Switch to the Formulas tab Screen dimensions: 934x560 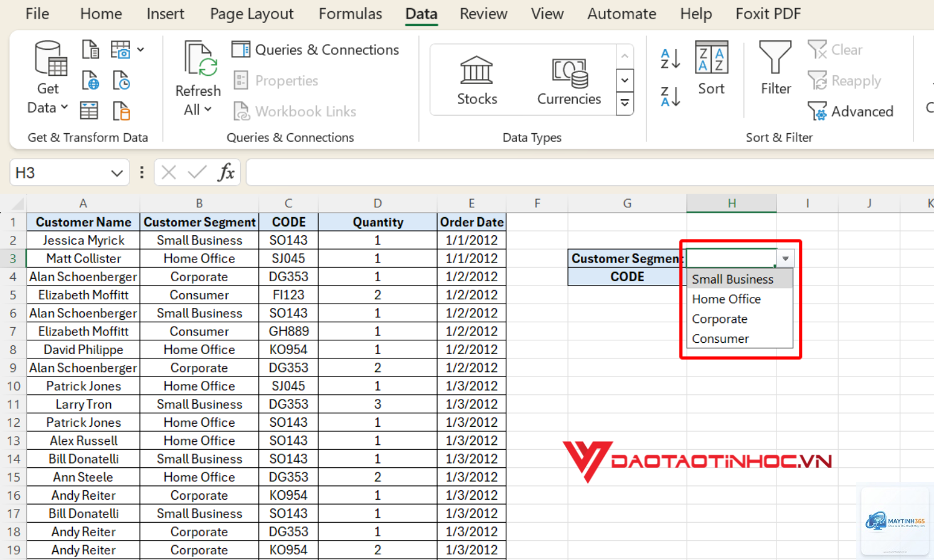(x=350, y=14)
